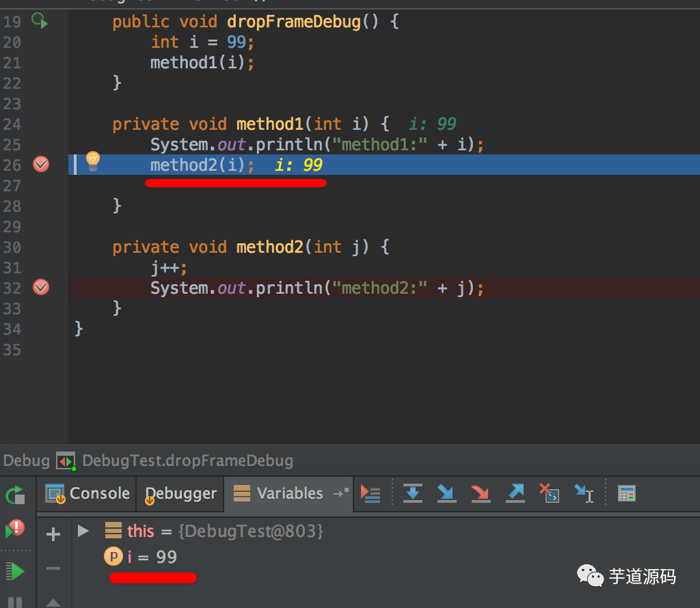Click the println "method1:" statement on line 25
The width and height of the screenshot is (700, 608).
(x=317, y=145)
